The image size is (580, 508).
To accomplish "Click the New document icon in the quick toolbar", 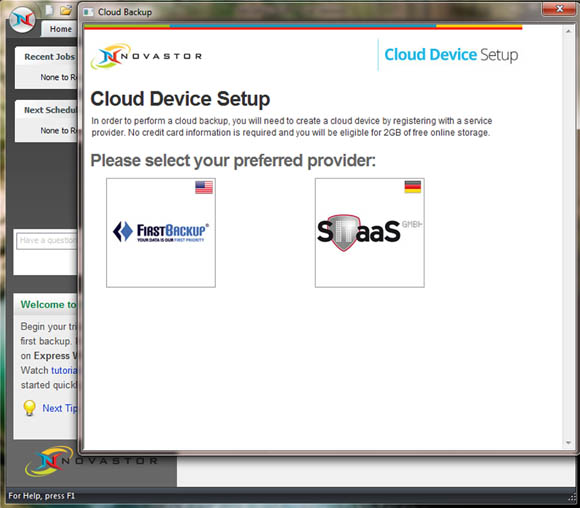I will [49, 10].
